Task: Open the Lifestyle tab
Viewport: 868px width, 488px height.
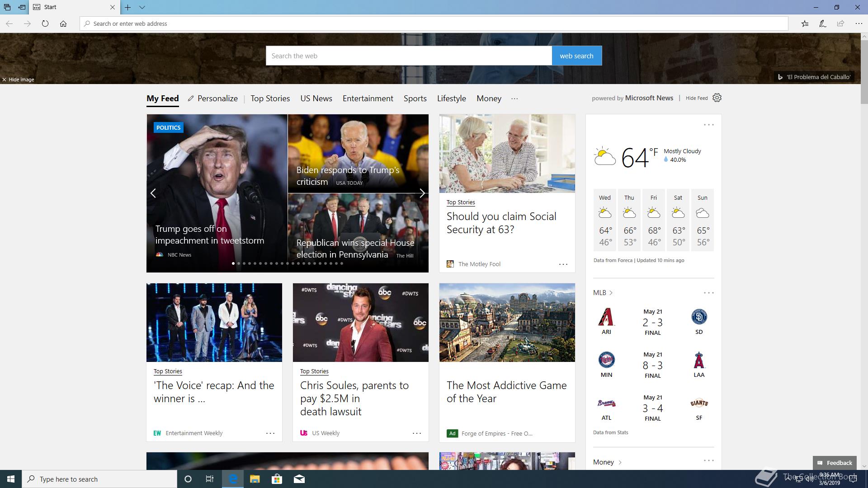Action: [x=452, y=99]
